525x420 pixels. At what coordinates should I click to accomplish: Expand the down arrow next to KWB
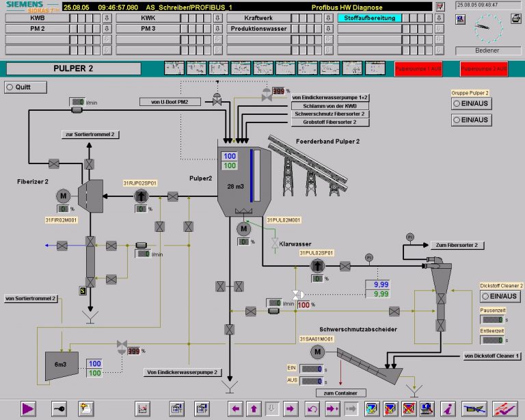point(107,18)
